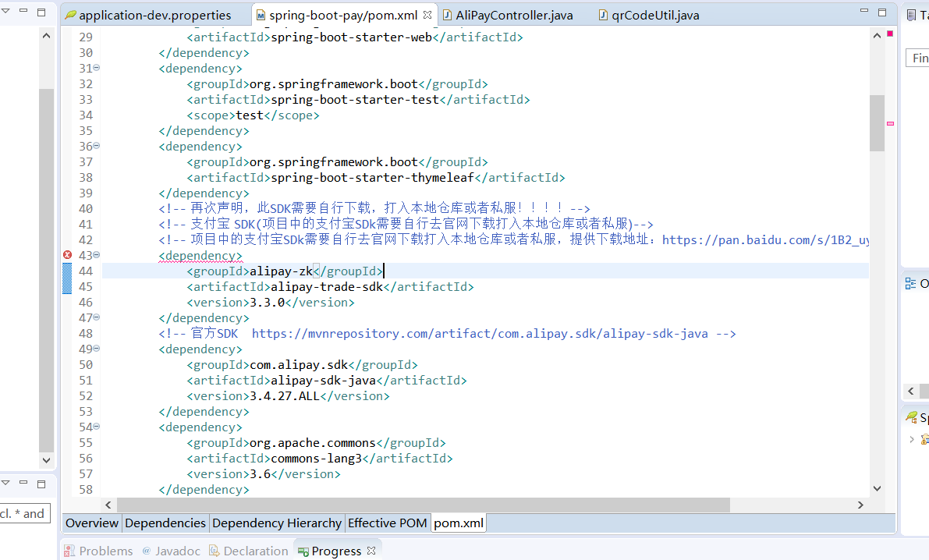This screenshot has width=929, height=560.
Task: Switch to application-dev.properties editor tab
Action: click(148, 15)
